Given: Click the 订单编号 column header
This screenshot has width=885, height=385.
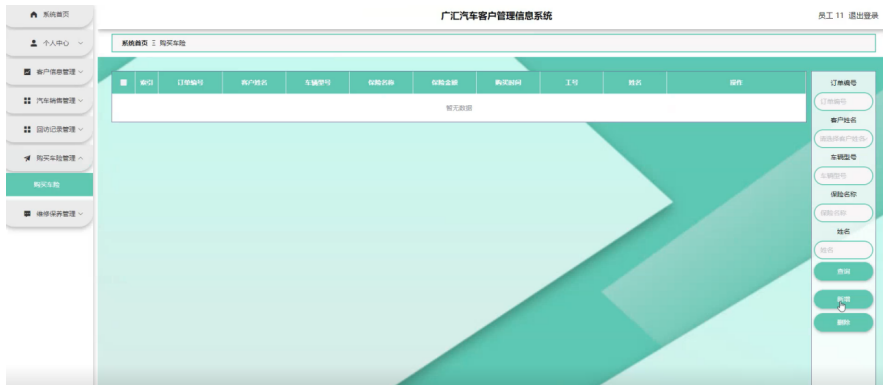Looking at the screenshot, I should pos(190,82).
